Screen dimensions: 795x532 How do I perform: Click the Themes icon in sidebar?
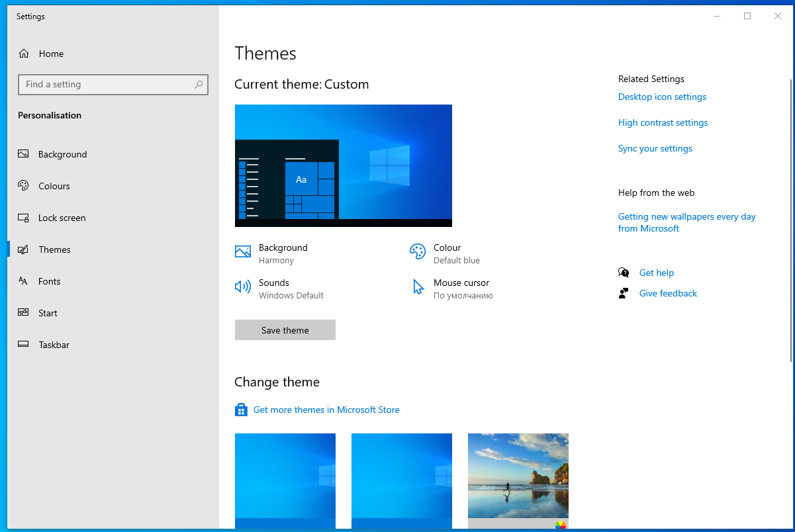tap(23, 249)
